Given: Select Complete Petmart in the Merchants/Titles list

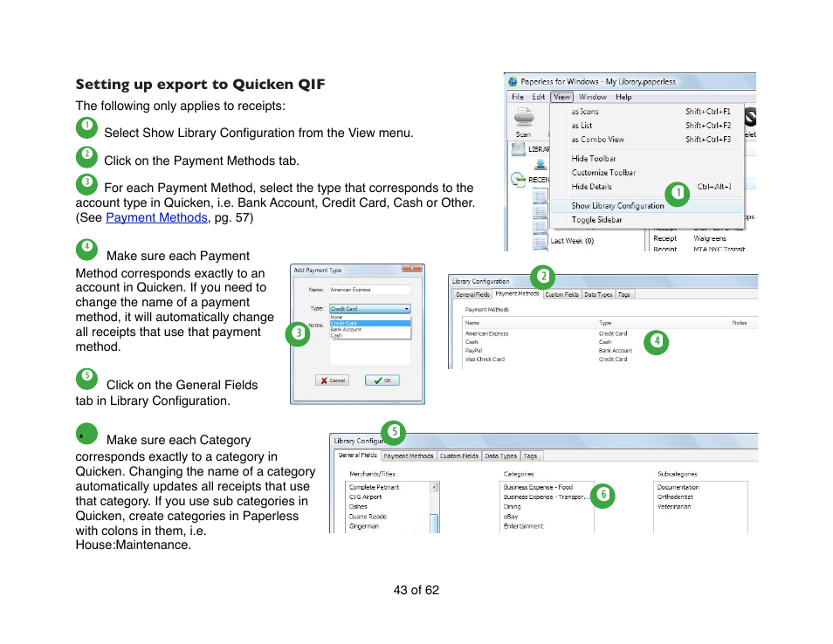Looking at the screenshot, I should (x=374, y=488).
